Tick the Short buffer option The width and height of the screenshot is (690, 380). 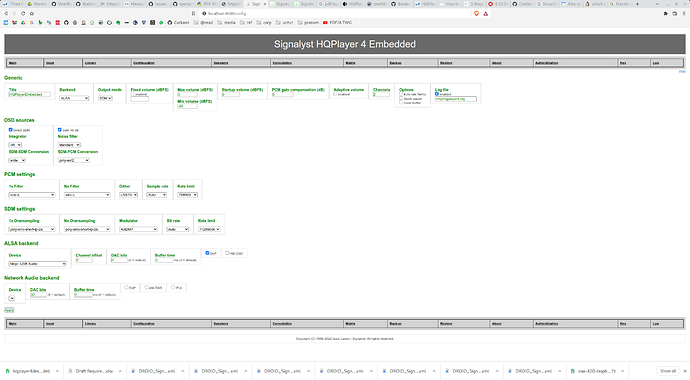click(x=401, y=102)
